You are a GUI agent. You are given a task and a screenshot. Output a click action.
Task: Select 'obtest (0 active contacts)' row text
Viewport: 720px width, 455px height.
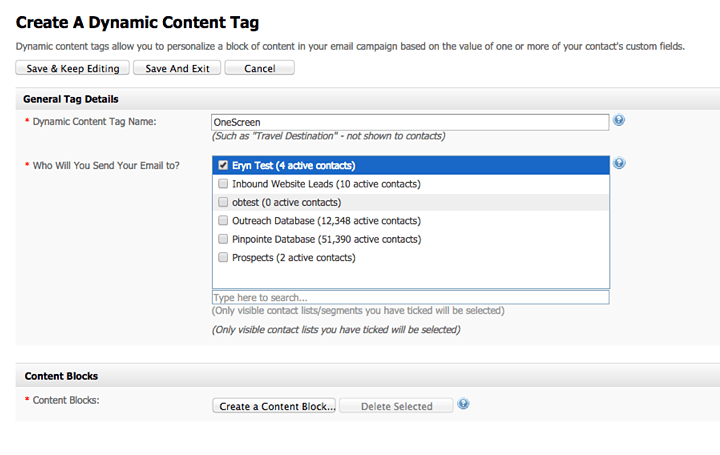tap(287, 202)
